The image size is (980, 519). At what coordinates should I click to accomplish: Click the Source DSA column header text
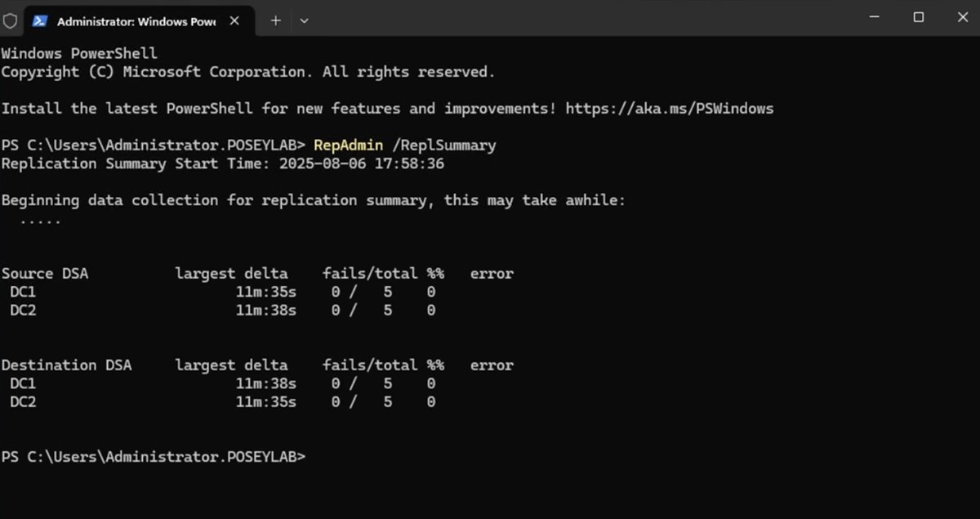(46, 273)
